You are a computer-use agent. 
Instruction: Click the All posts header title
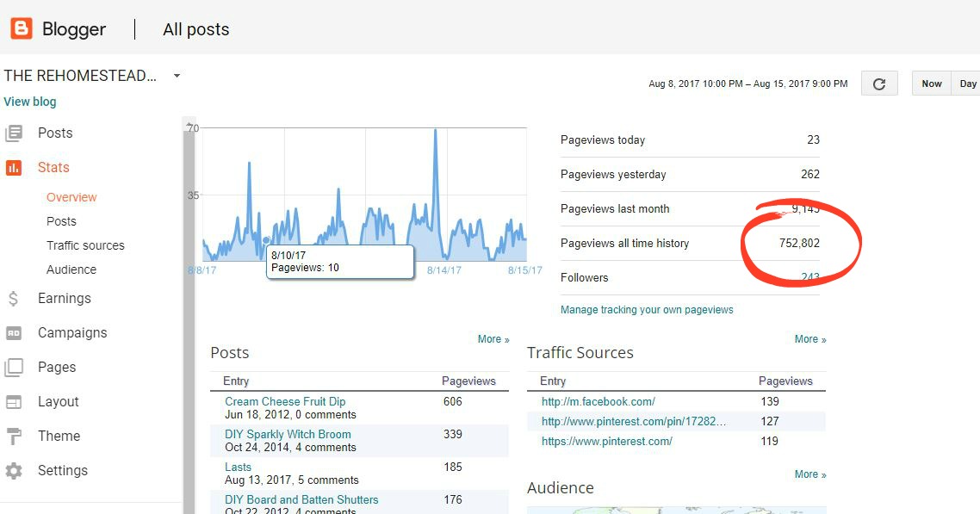tap(196, 29)
